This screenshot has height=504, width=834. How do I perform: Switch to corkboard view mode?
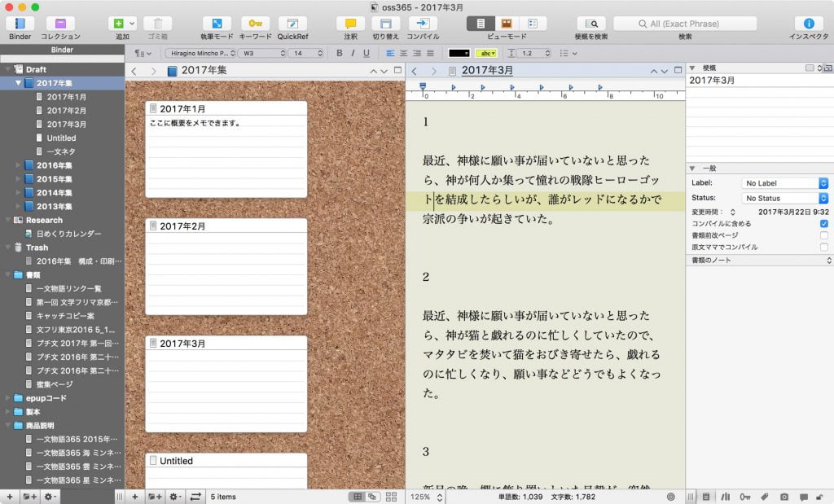507,24
